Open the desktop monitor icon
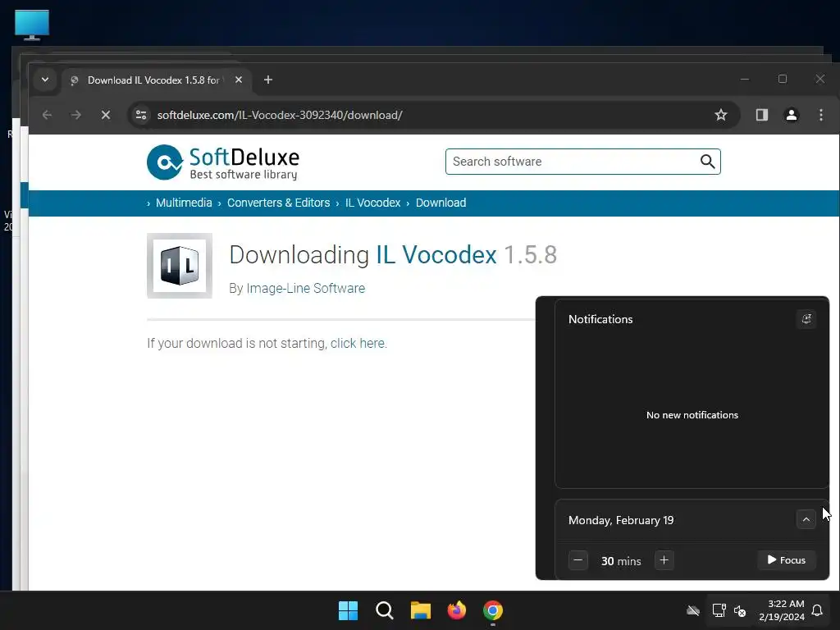The height and width of the screenshot is (630, 840). click(32, 25)
